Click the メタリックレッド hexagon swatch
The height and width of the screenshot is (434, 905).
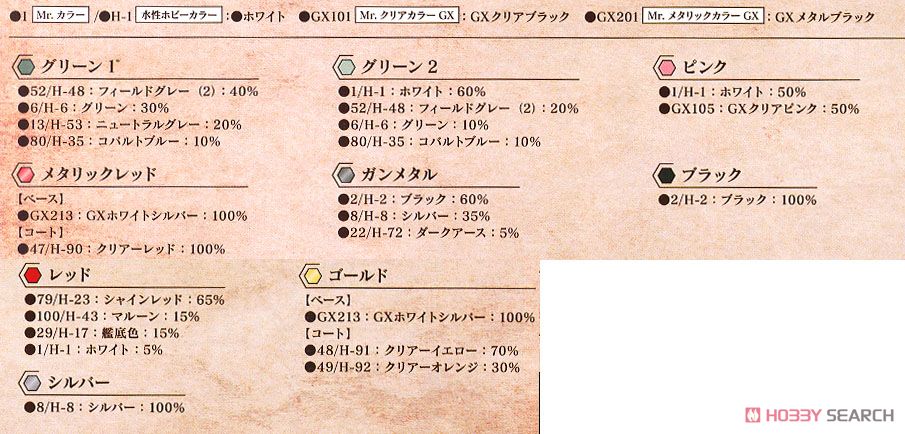pyautogui.click(x=25, y=175)
